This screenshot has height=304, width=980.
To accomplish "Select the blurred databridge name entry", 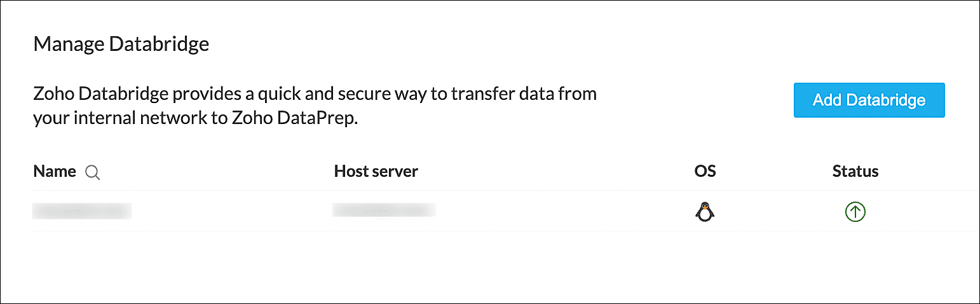I will pos(82,211).
